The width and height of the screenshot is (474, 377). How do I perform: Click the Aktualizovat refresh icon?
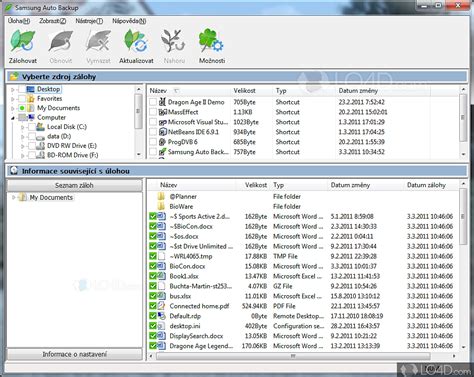[136, 41]
